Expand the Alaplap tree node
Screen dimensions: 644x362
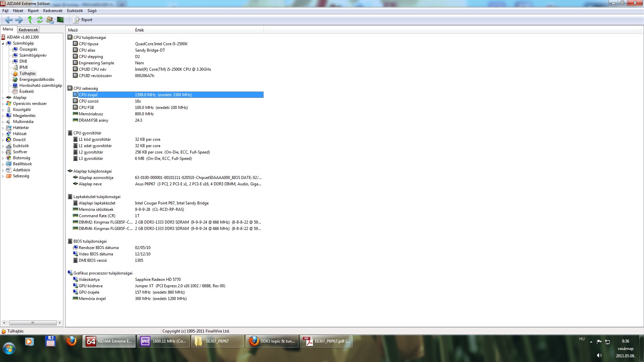3,98
